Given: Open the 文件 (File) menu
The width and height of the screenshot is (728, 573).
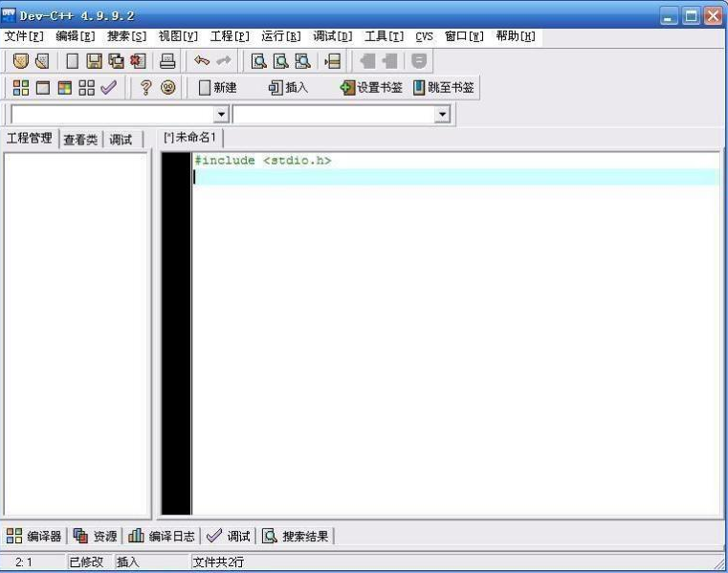Looking at the screenshot, I should point(24,36).
